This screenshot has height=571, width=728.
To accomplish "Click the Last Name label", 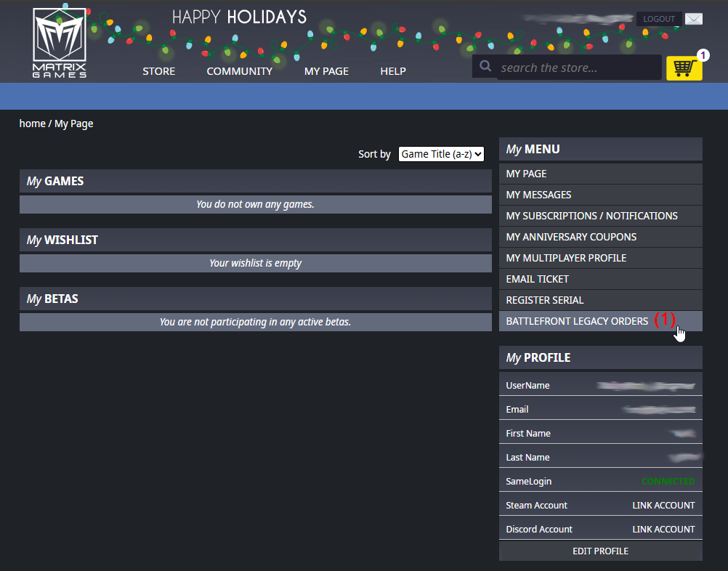I will coord(528,457).
